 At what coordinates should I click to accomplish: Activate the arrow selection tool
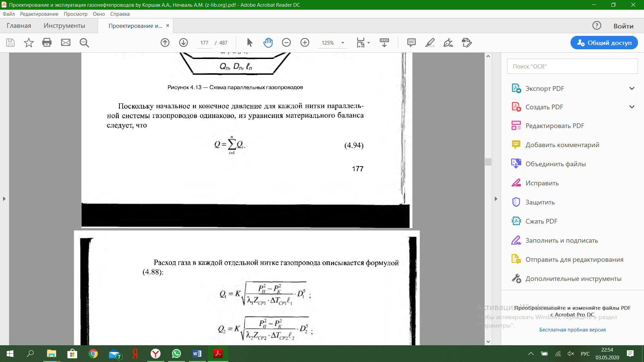click(250, 43)
